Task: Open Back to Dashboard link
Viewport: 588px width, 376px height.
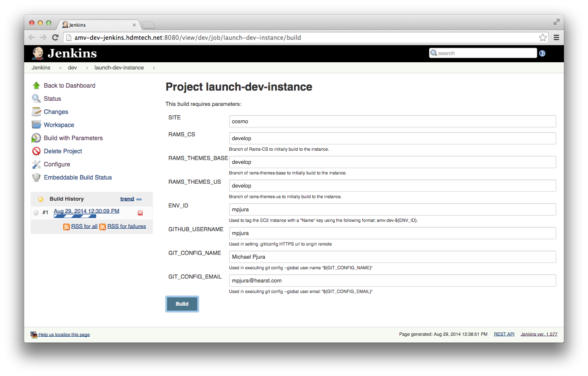Action: coord(69,86)
